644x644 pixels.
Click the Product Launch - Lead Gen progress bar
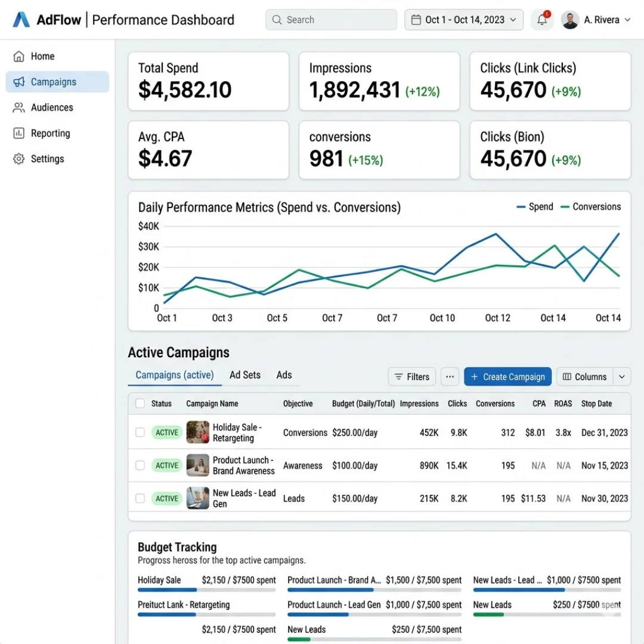tap(374, 614)
